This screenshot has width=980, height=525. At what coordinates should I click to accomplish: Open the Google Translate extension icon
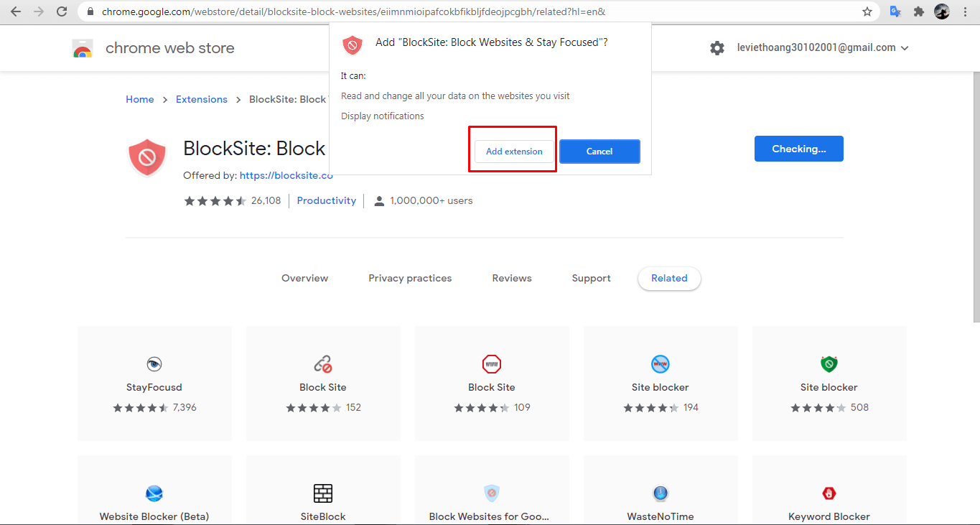895,11
